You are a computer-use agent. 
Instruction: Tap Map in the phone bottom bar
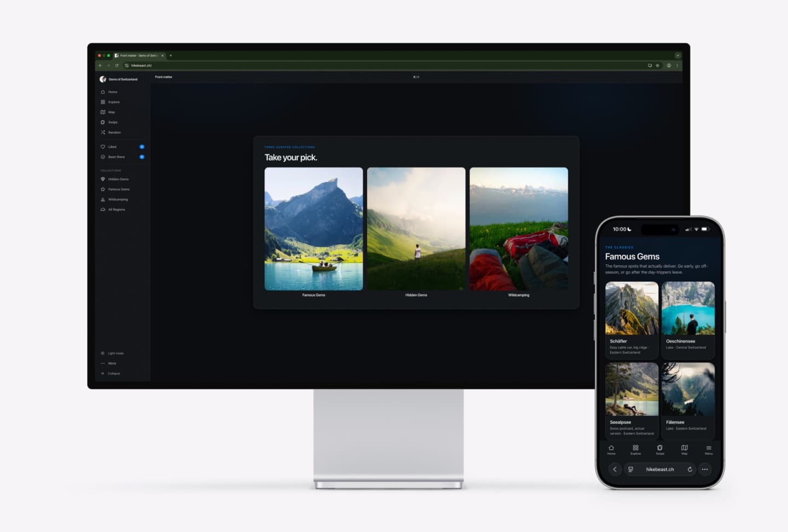tap(684, 450)
